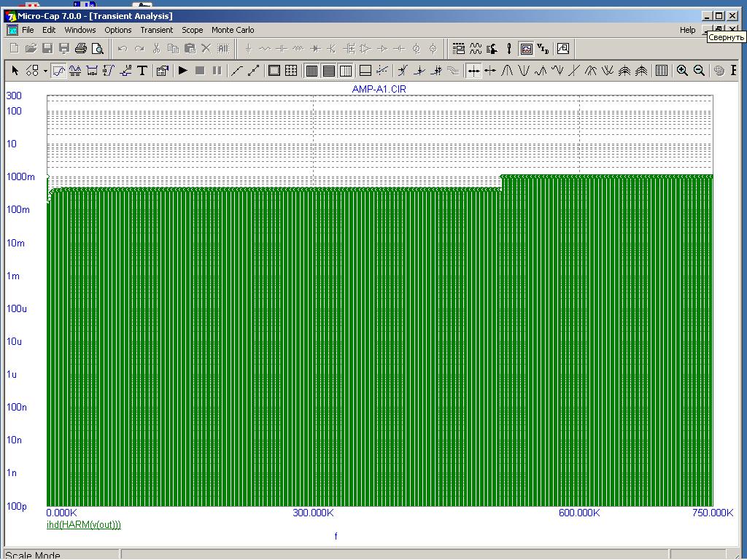Click the document window icon beside File
This screenshot has width=747, height=560.
pos(12,29)
